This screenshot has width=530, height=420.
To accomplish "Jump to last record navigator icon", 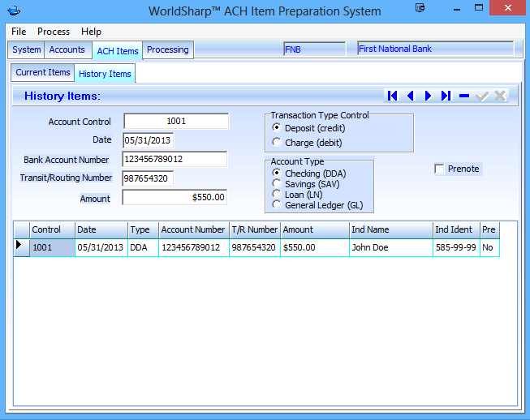I will [446, 96].
